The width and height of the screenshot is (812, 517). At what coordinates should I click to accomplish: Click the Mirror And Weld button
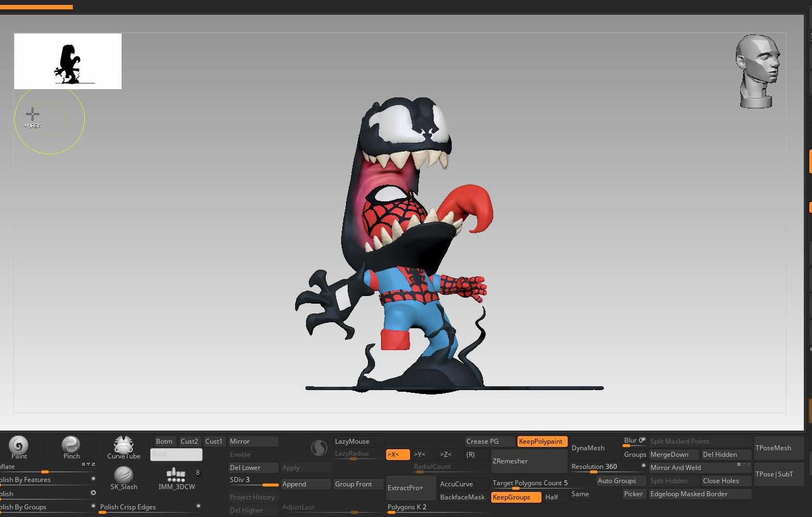click(x=693, y=468)
